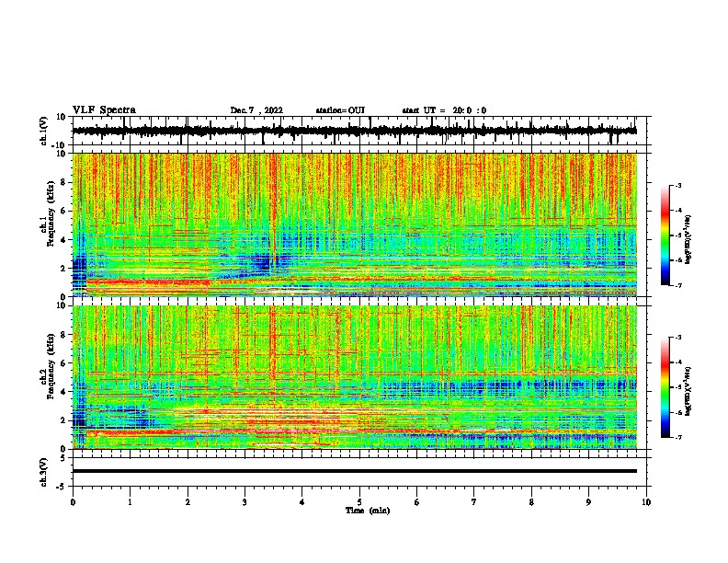728x563 pixels.
Task: Click the flat ch.3 voltage trace line
Action: 354,471
